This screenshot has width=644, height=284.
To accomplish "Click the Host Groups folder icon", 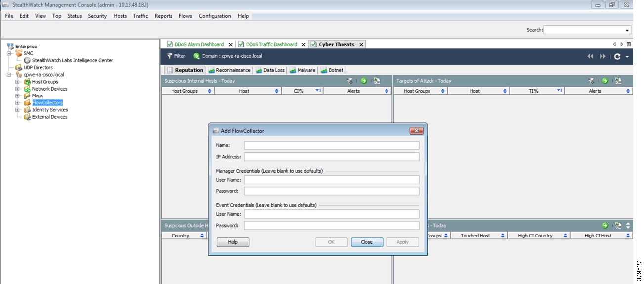I will 27,82.
